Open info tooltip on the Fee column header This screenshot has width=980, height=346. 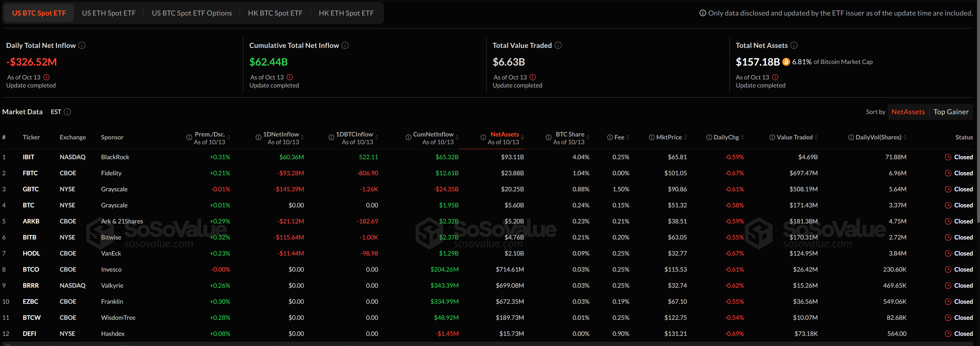609,137
